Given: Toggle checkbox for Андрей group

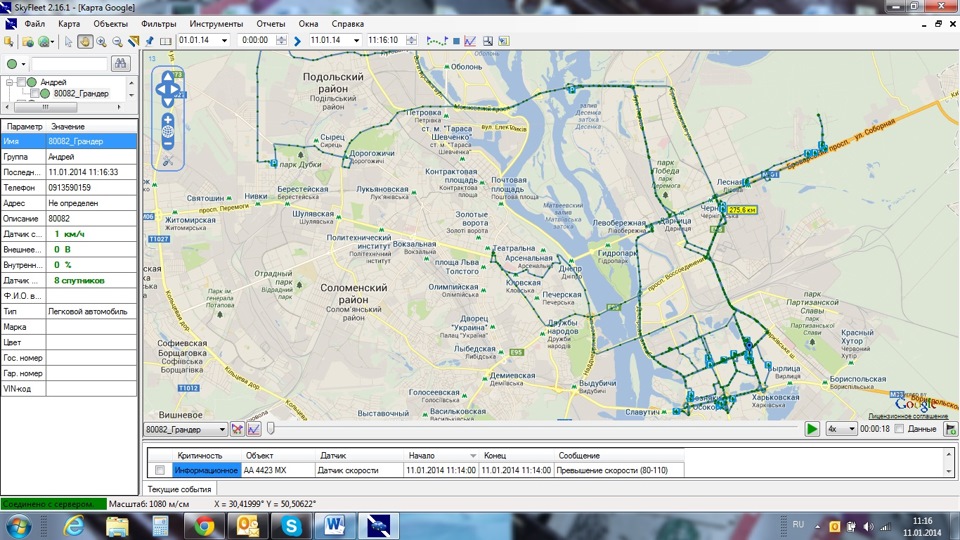Looking at the screenshot, I should point(21,82).
